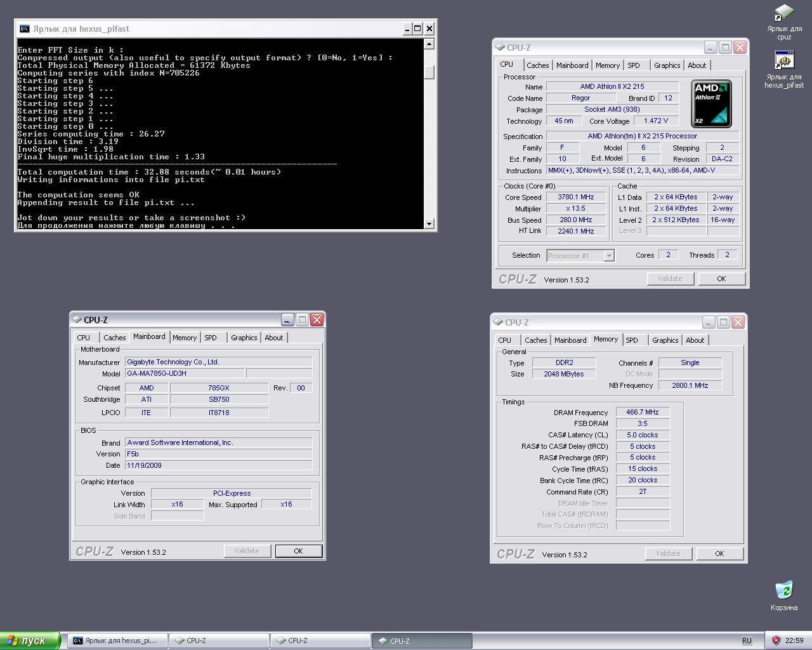The width and height of the screenshot is (812, 650).
Task: Click the RU language indicator in tray
Action: point(747,640)
